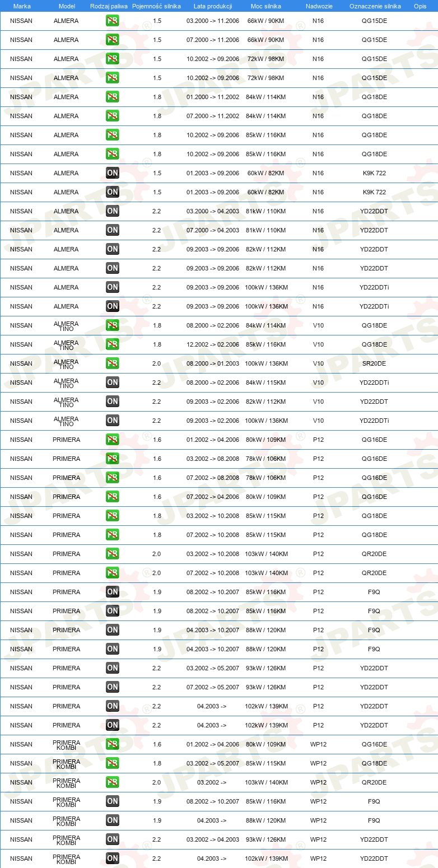Click diesel ON icon for Primera Kombi 102kW / 139KM

112,858
